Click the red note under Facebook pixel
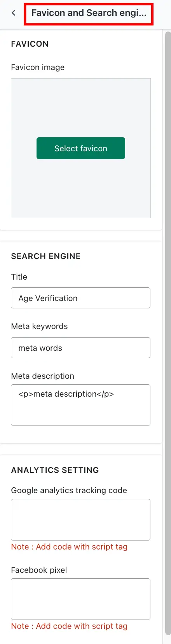This screenshot has width=171, height=644. pos(69,626)
